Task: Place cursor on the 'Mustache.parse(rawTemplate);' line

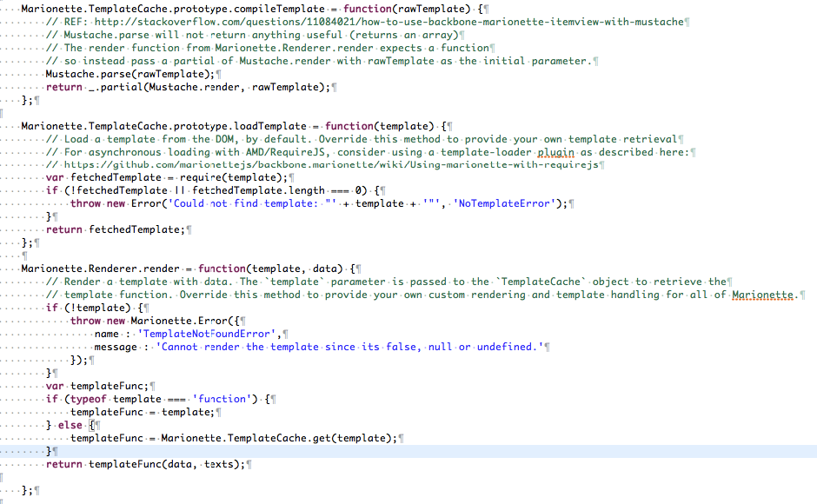Action: (x=130, y=74)
